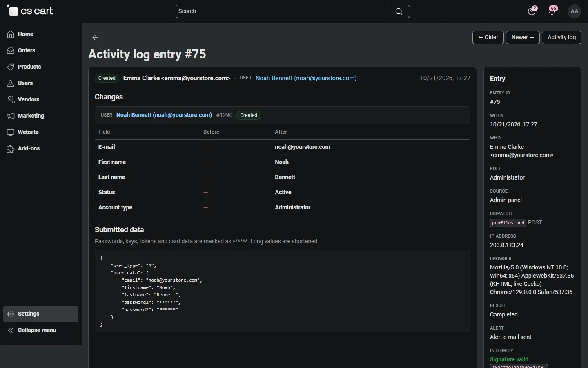Select the IP address 203.0.113.24
The height and width of the screenshot is (368, 588).
[507, 245]
